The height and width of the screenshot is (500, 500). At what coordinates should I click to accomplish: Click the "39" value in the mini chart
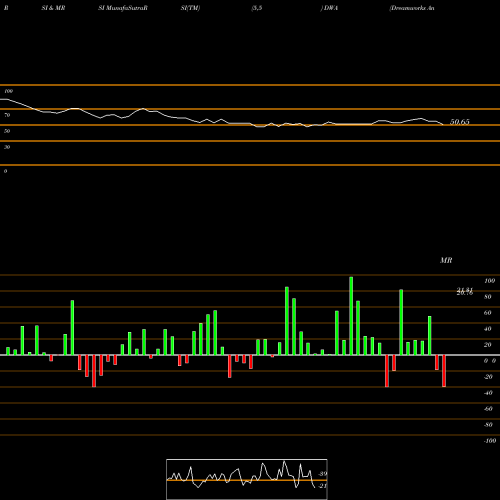point(322,474)
